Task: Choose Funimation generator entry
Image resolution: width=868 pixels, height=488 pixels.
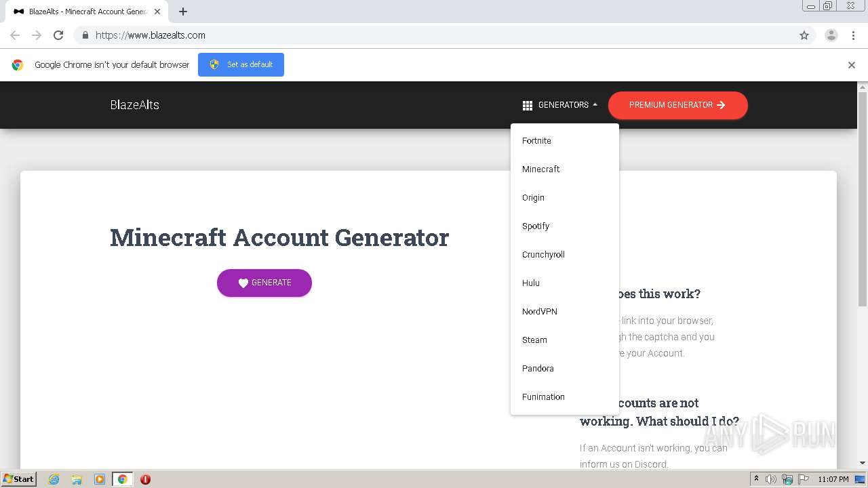Action: click(565, 397)
